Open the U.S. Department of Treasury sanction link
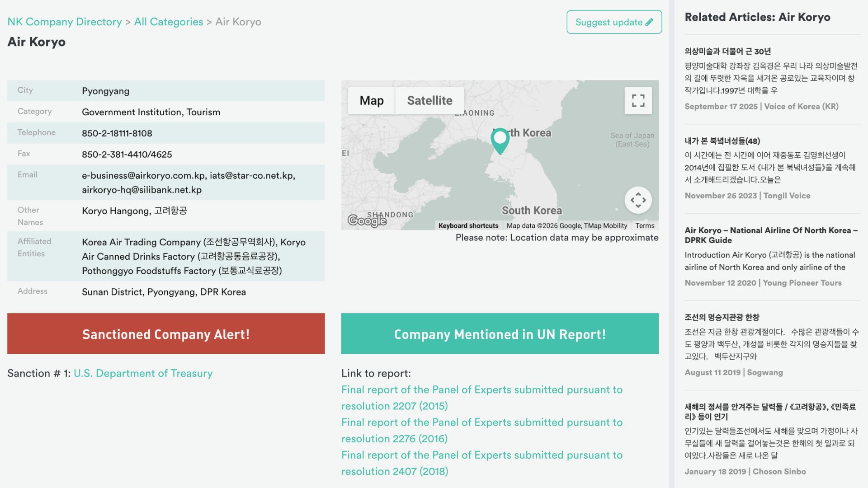Screen dimensions: 868x488 pos(143,373)
